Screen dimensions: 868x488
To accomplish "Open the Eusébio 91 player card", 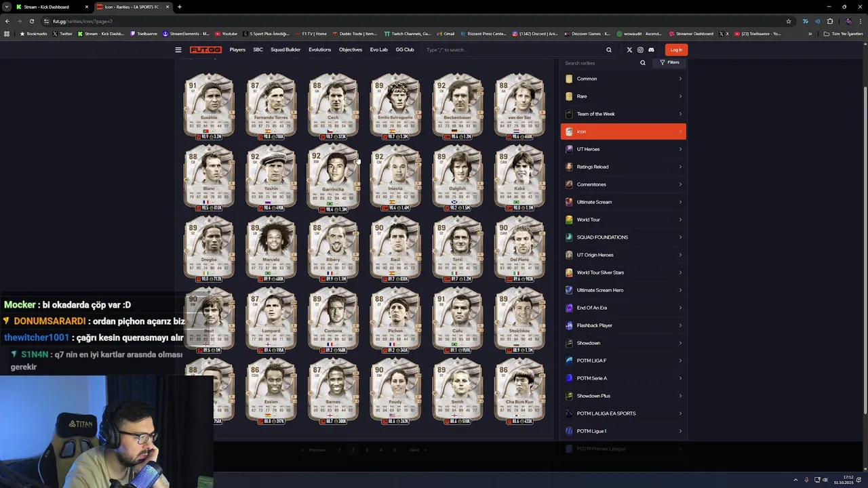I will 209,106.
